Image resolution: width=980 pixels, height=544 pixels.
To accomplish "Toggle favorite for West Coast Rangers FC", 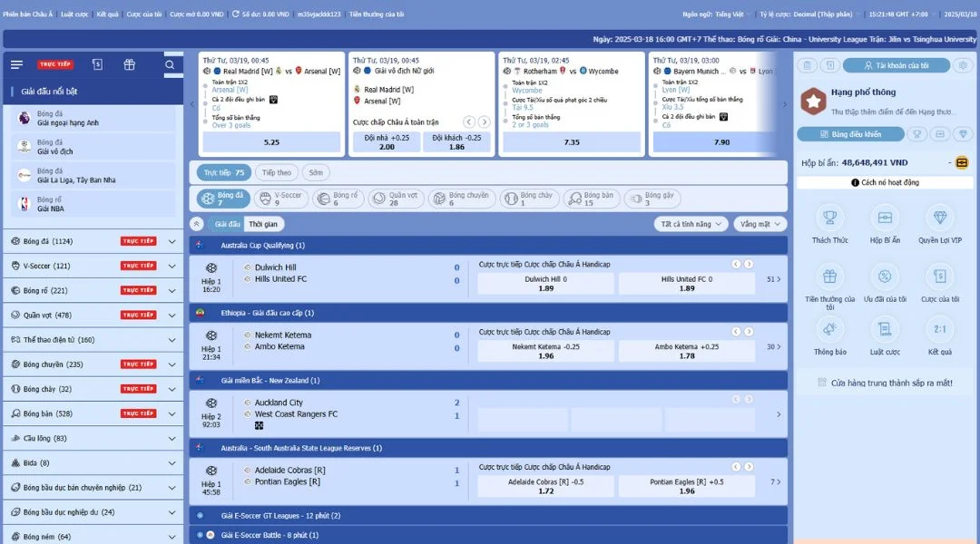I will pyautogui.click(x=248, y=414).
